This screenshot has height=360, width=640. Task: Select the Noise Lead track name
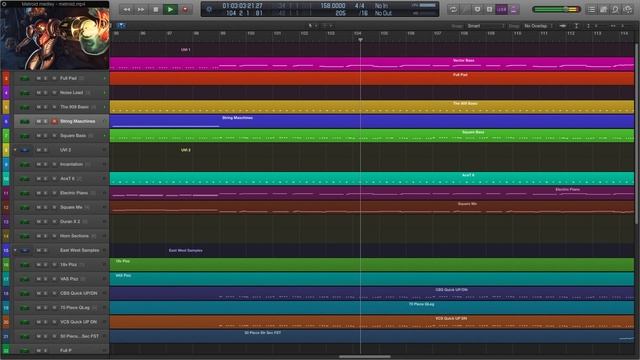click(x=71, y=93)
